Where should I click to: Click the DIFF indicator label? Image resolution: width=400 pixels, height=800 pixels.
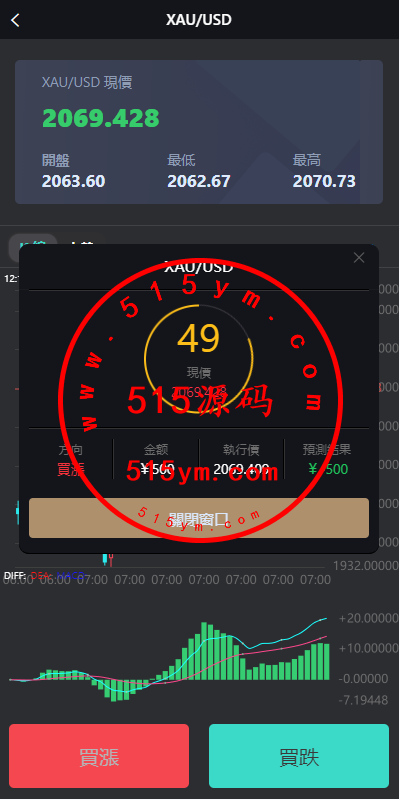pyautogui.click(x=15, y=576)
